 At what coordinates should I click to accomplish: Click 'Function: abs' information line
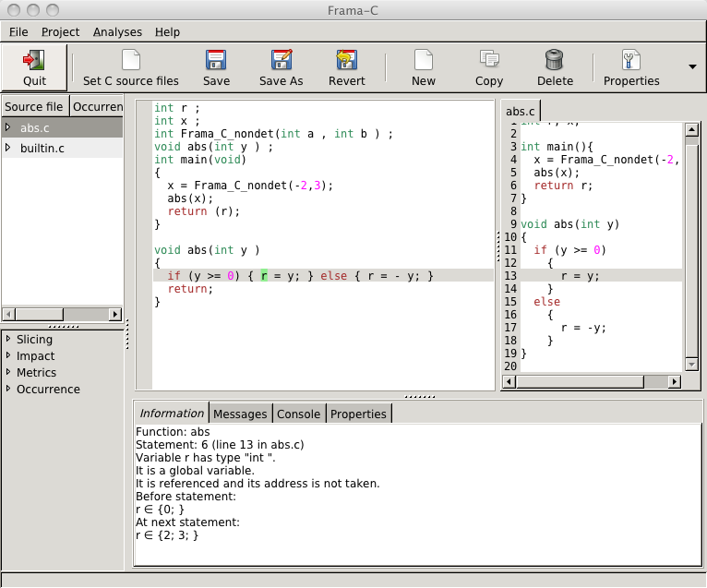pos(173,431)
